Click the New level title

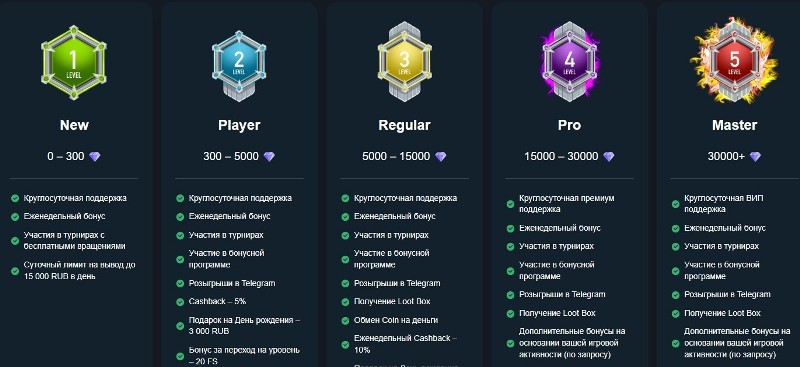[74, 125]
